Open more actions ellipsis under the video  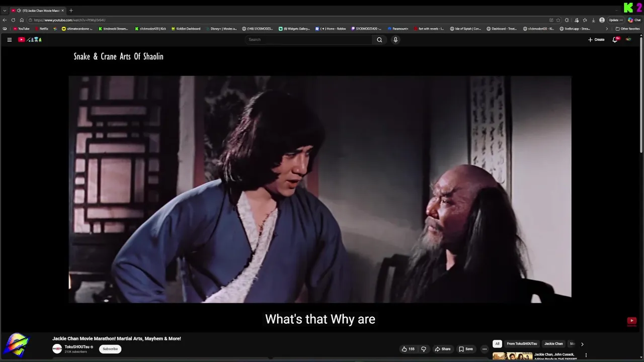point(485,349)
